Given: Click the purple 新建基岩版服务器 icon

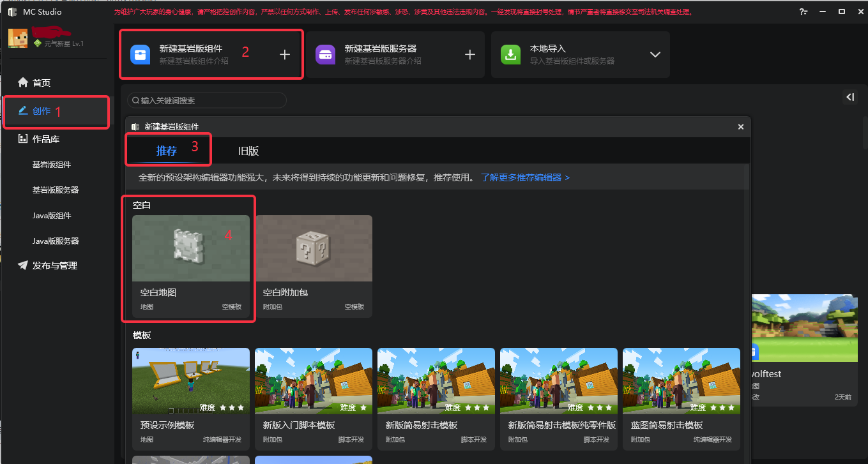Looking at the screenshot, I should 325,54.
